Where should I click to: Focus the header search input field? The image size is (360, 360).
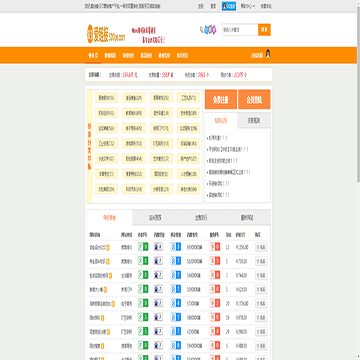[240, 30]
